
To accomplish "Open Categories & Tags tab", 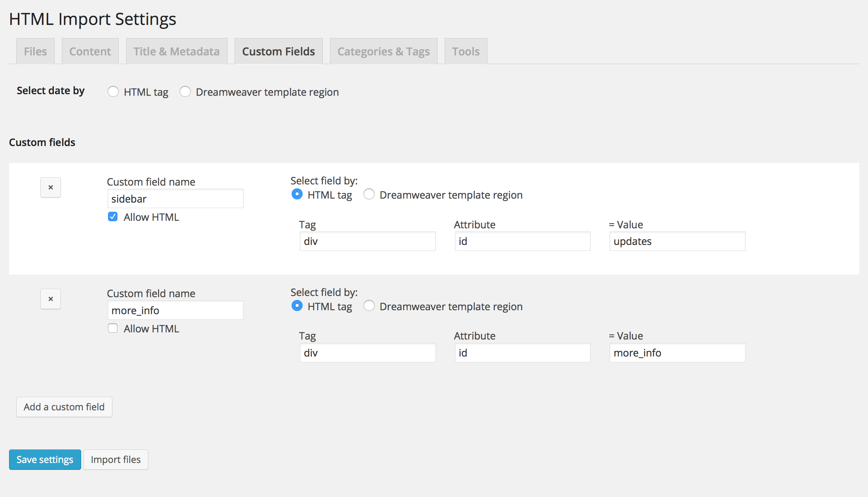I will 383,51.
